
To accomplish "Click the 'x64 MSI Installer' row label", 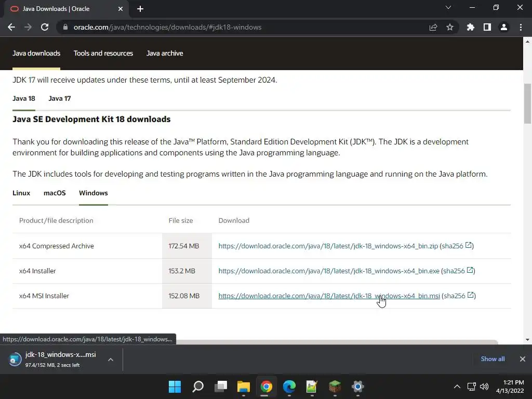I will tap(44, 296).
